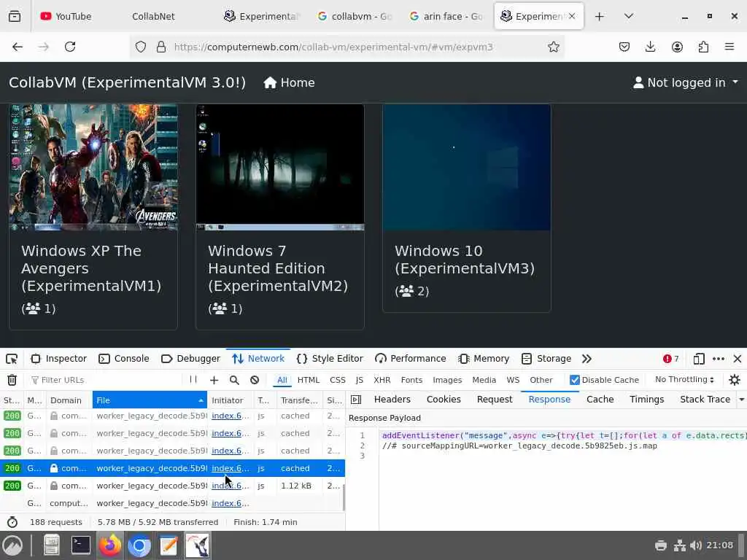747x560 pixels.
Task: Filter requests by WS
Action: [513, 380]
